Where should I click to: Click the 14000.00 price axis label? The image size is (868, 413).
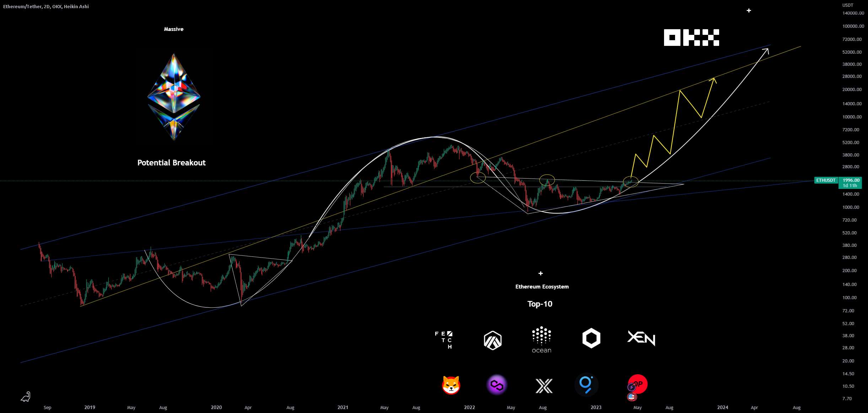pos(852,104)
